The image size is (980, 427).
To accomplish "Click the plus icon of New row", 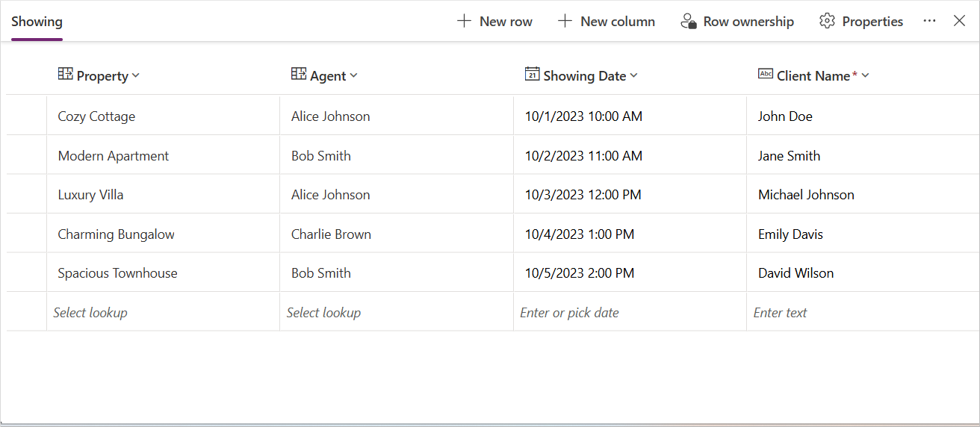I will [464, 21].
